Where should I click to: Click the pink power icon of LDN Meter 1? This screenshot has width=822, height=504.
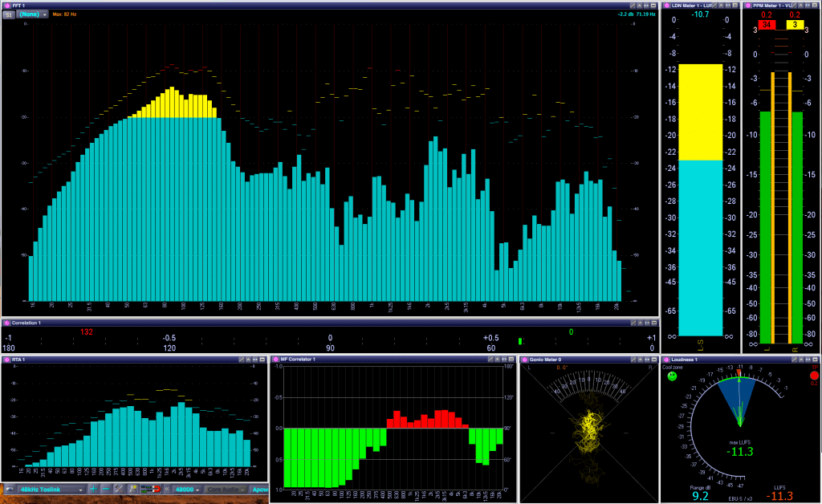[x=667, y=6]
